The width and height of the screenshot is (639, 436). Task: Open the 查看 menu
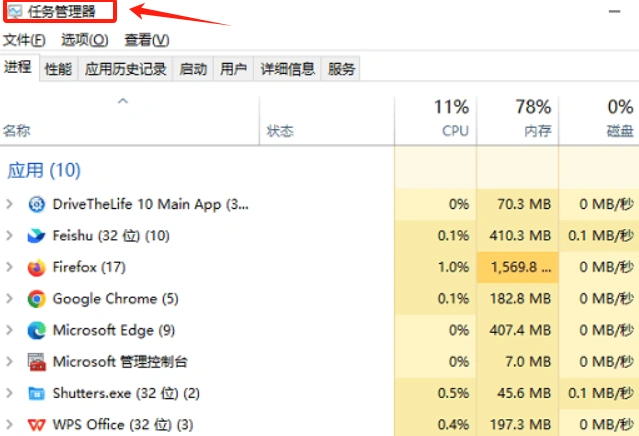pos(146,40)
